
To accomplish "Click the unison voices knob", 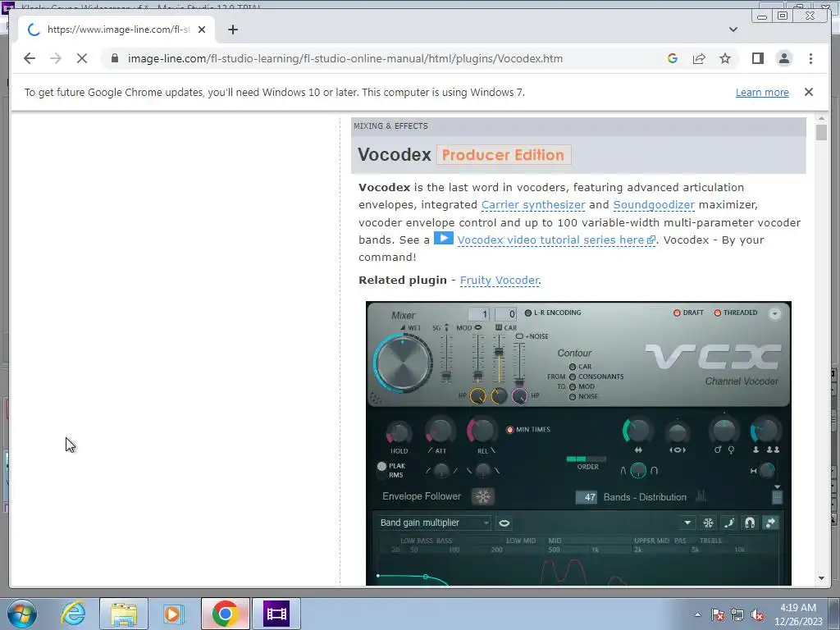I will pyautogui.click(x=765, y=430).
